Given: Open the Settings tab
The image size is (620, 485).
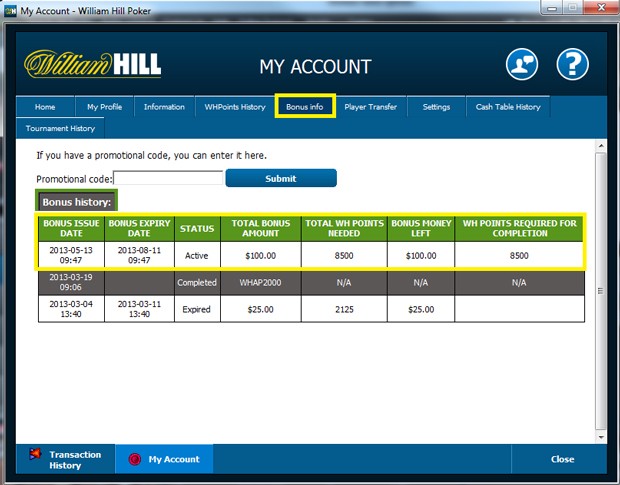Looking at the screenshot, I should (436, 107).
